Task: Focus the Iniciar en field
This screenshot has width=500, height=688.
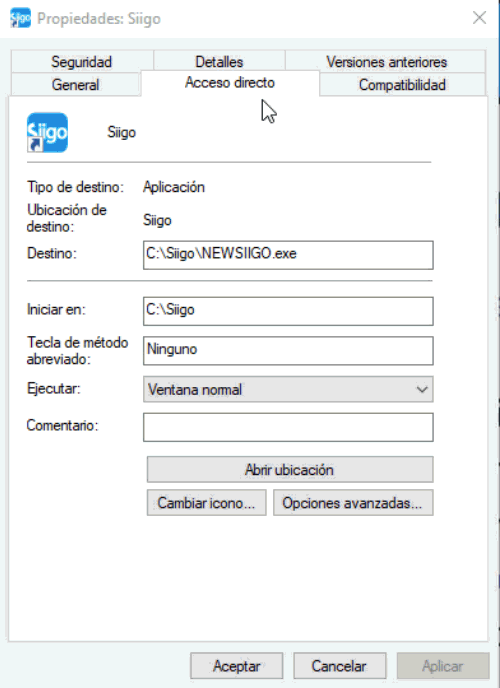Action: (x=288, y=311)
